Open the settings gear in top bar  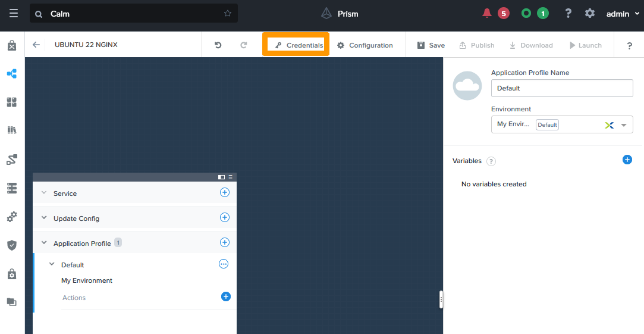coord(589,13)
